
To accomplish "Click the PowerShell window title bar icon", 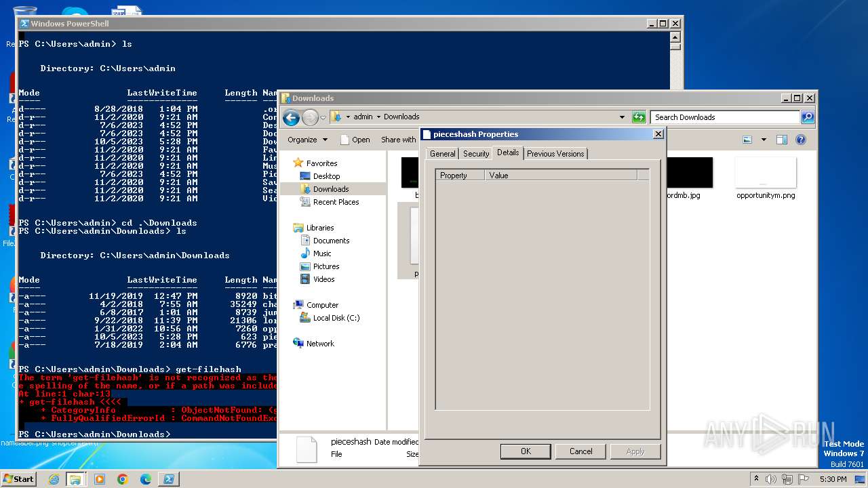I will (x=24, y=24).
